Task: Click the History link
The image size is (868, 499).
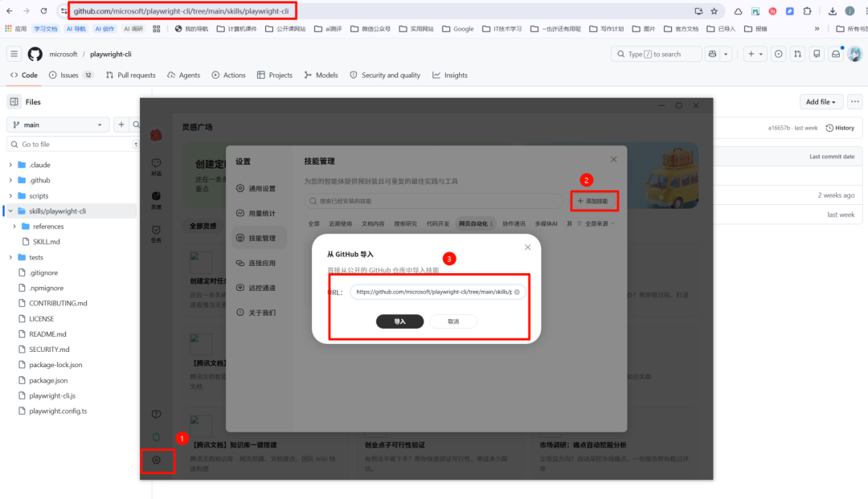Action: (840, 128)
